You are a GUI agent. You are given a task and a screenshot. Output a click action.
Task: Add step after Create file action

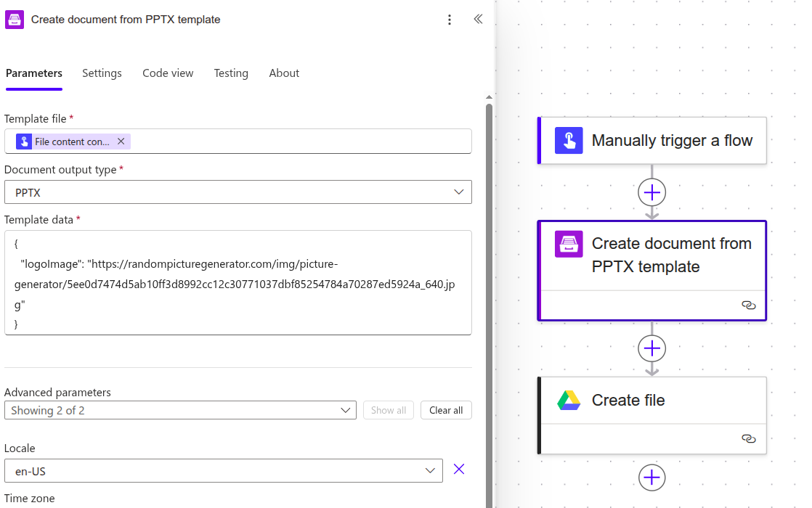(651, 478)
